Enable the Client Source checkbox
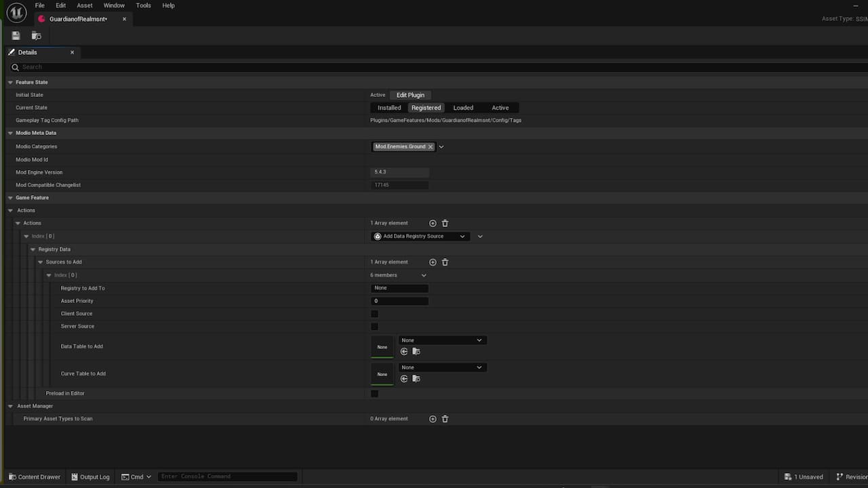 click(x=374, y=314)
